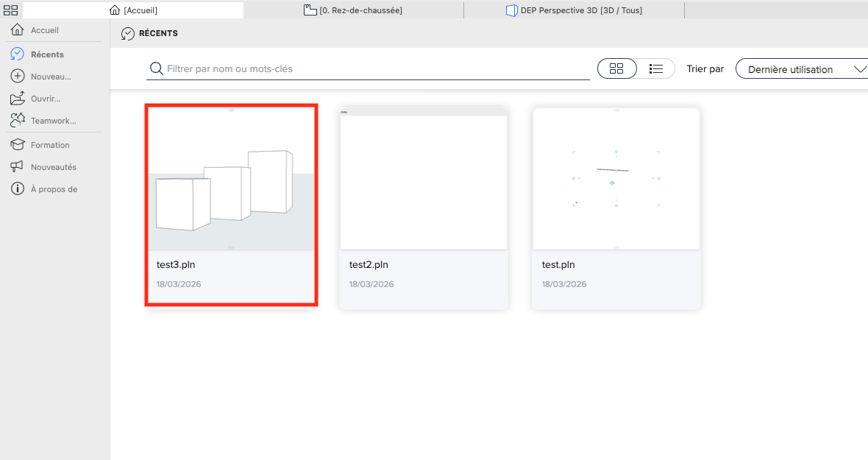
Task: Click the date under test2.pln
Action: 371,284
